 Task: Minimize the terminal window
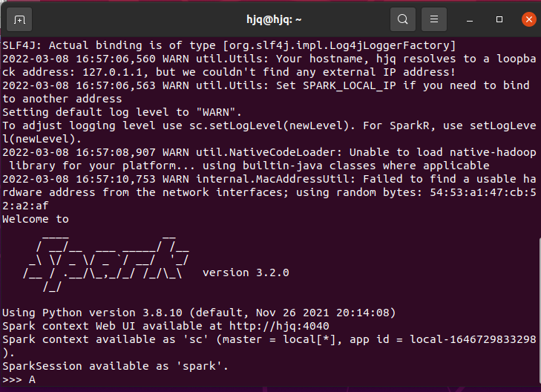[470, 19]
